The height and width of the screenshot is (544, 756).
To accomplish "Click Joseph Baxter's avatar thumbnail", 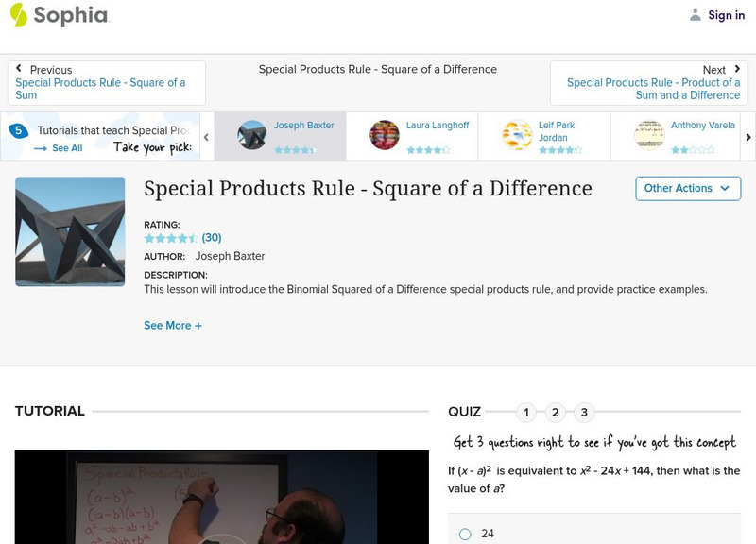I will 252,133.
